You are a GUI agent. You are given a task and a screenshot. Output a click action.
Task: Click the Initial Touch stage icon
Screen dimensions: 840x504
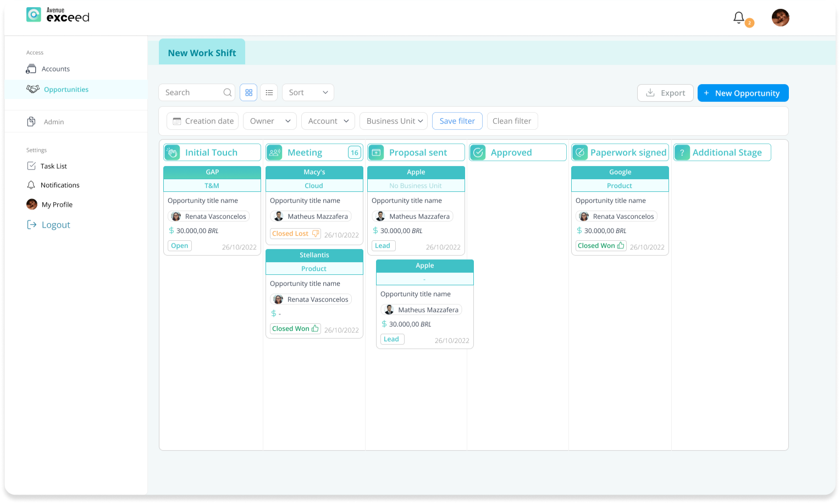pyautogui.click(x=172, y=152)
